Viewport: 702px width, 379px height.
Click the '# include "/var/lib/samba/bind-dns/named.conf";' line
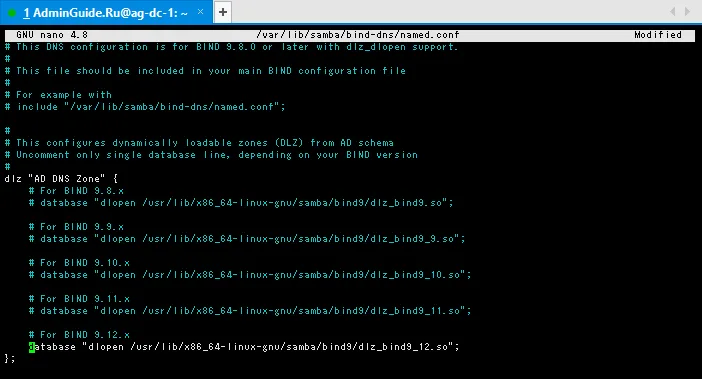[145, 107]
